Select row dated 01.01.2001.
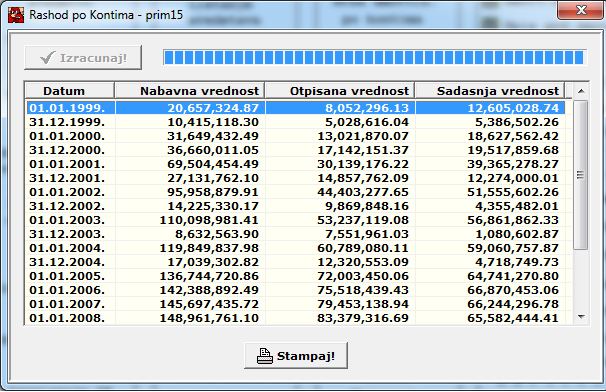 [x=296, y=164]
